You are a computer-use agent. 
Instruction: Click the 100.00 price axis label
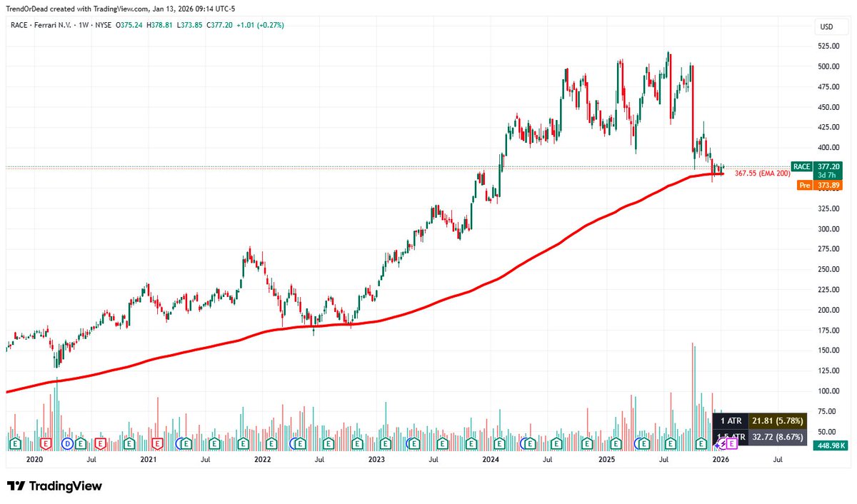(x=828, y=391)
